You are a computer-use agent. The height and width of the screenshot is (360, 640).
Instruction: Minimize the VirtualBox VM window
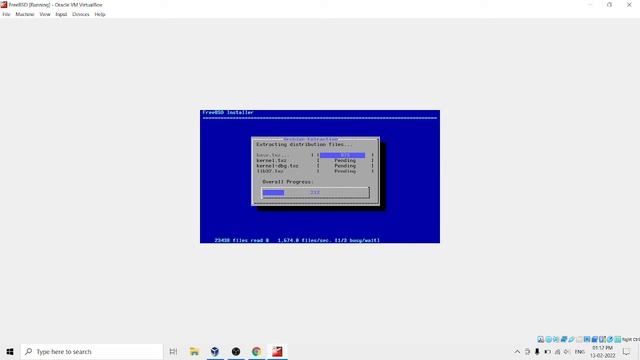(x=590, y=4)
